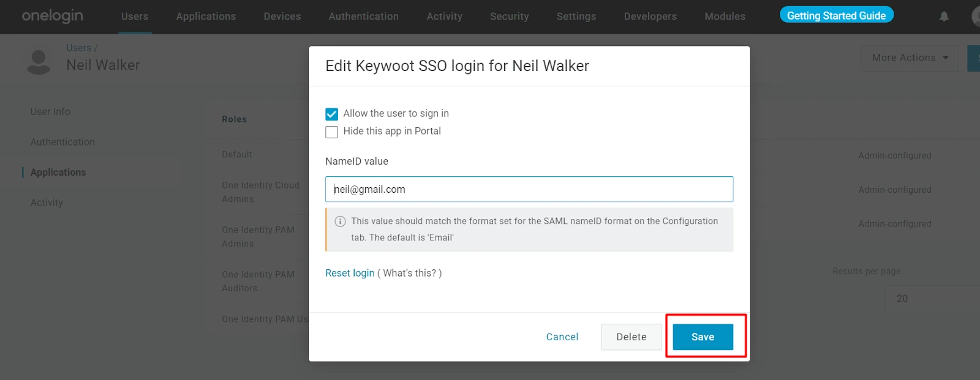Click the Results per page label
This screenshot has height=380, width=980.
866,271
